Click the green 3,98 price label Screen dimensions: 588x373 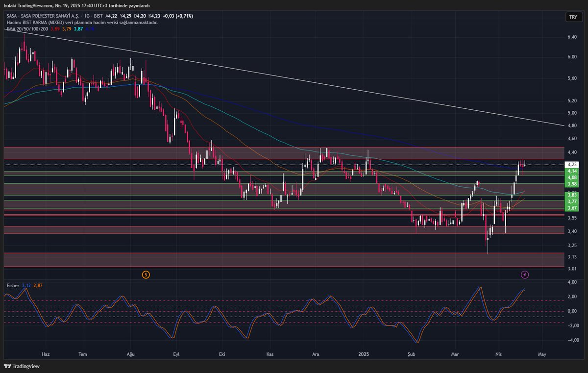[x=572, y=184]
